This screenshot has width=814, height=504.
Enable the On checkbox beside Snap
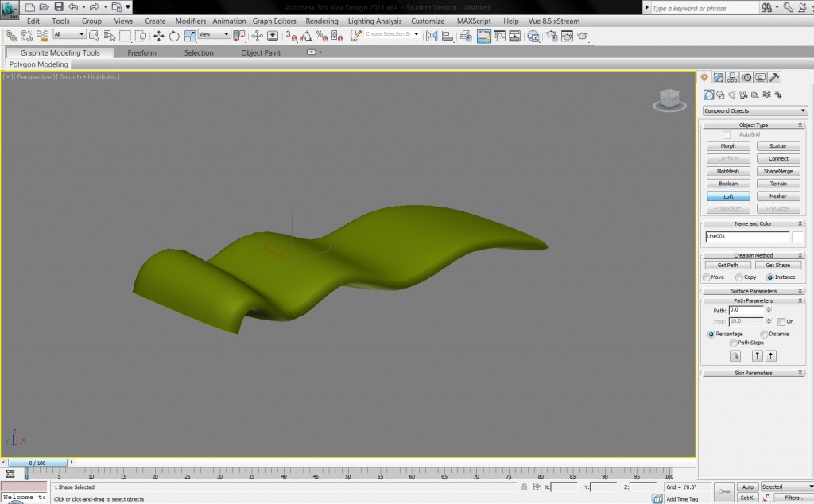pyautogui.click(x=781, y=321)
